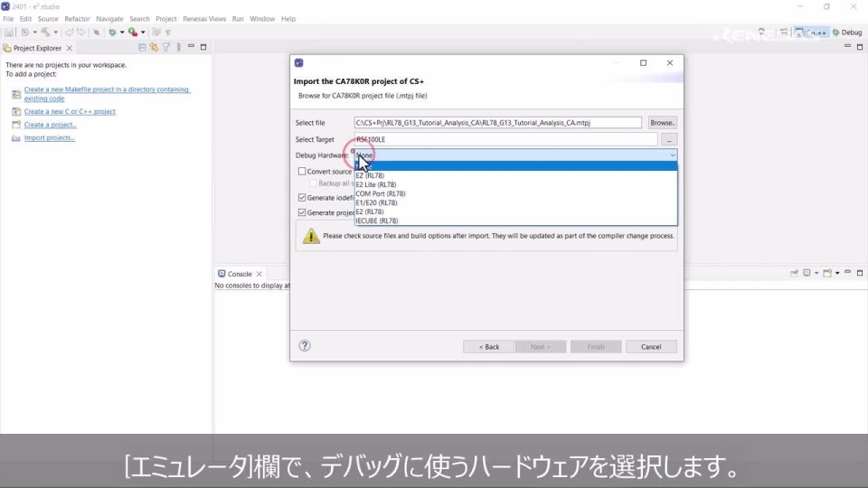868x488 pixels.
Task: Open the Run menu
Action: pos(238,19)
